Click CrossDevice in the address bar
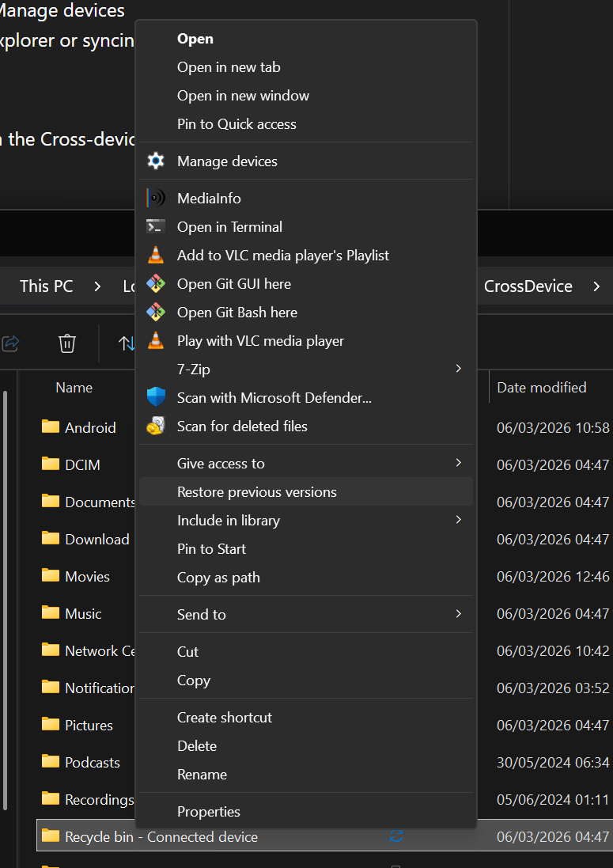Viewport: 613px width, 868px height. point(528,286)
